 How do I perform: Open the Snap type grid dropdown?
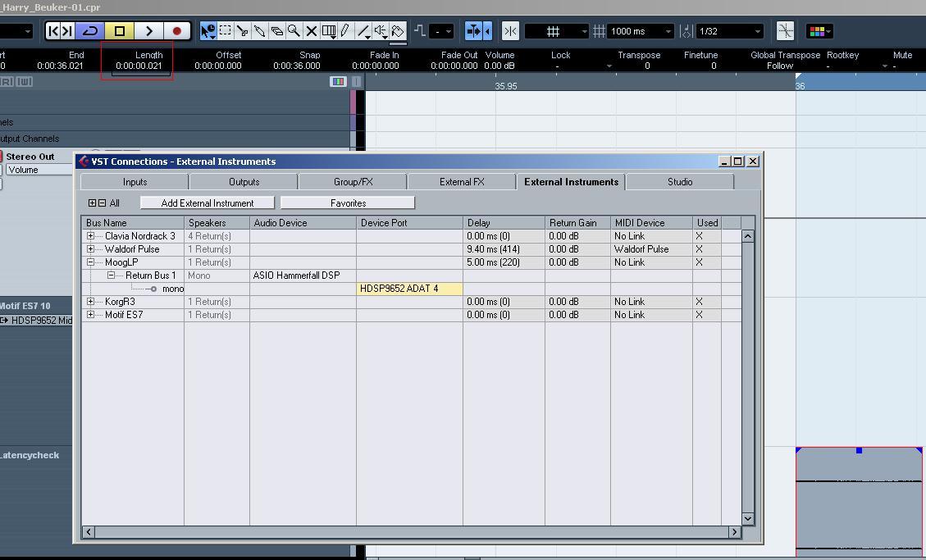coord(556,31)
